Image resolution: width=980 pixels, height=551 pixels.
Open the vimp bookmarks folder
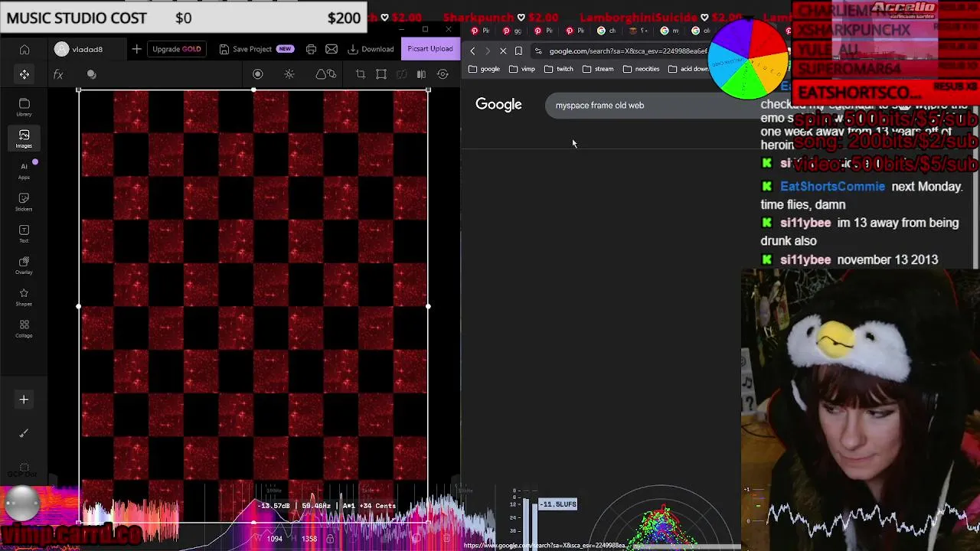pyautogui.click(x=521, y=69)
